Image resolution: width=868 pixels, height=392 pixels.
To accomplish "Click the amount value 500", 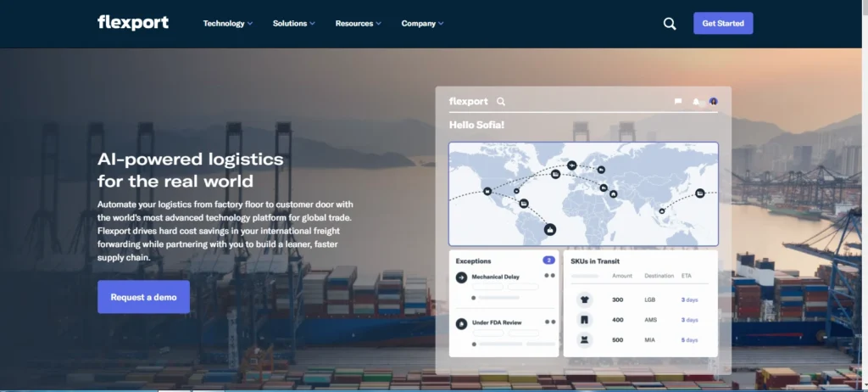I will pos(618,340).
